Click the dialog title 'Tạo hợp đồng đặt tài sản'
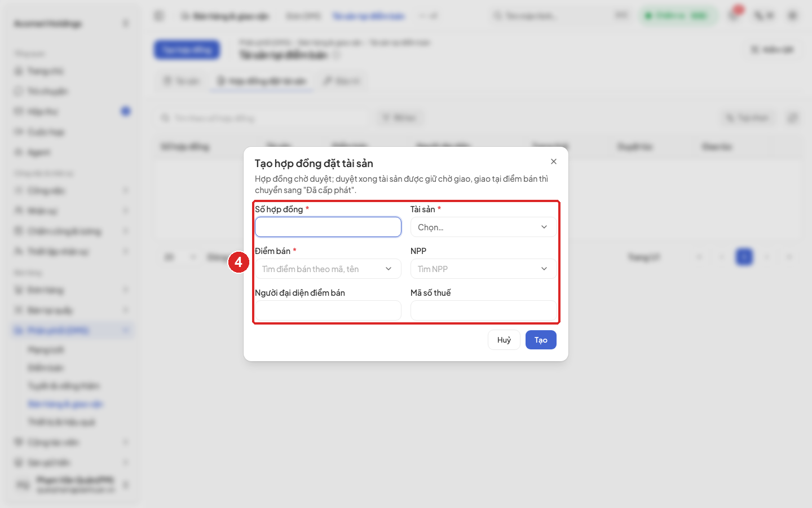The height and width of the screenshot is (508, 812). [314, 163]
